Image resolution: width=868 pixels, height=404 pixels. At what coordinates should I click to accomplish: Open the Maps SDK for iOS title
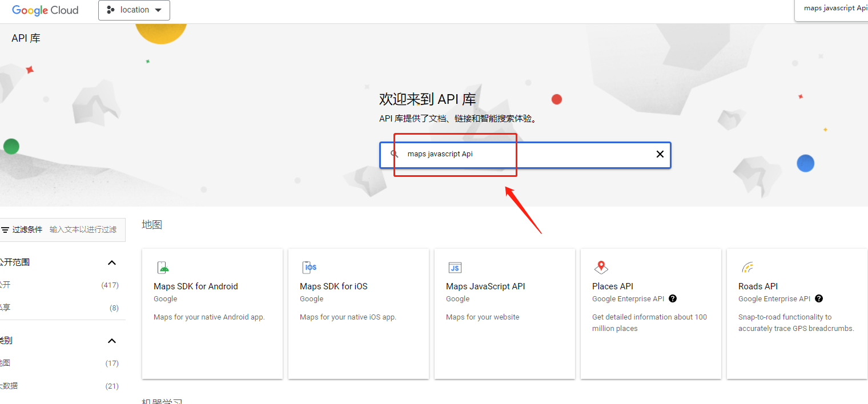point(333,286)
